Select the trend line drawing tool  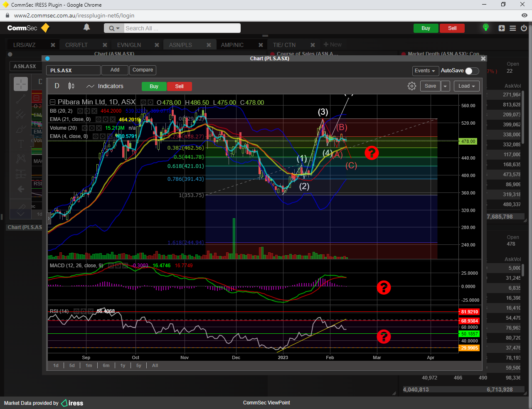tap(21, 99)
